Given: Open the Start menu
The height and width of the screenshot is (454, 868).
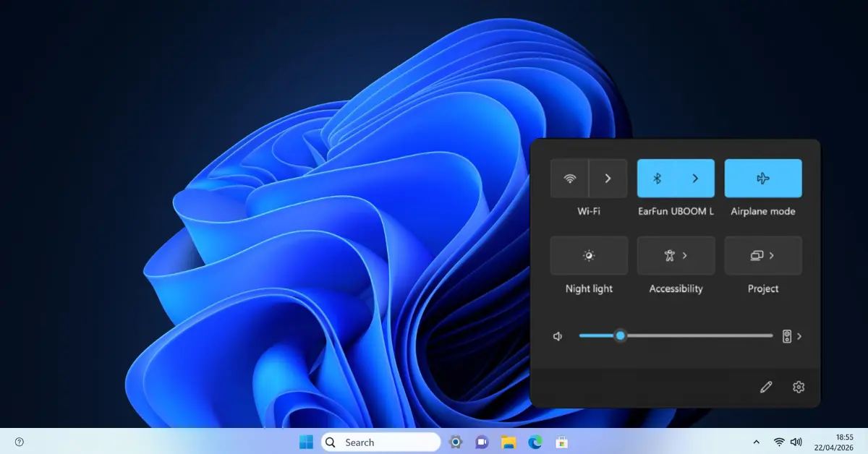Looking at the screenshot, I should (305, 442).
